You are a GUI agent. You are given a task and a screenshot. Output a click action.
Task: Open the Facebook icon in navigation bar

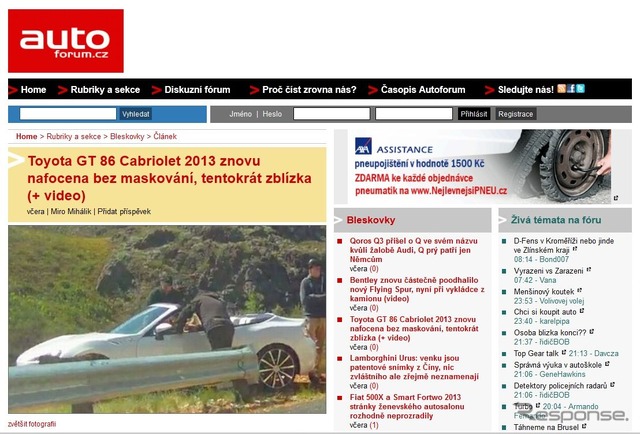pyautogui.click(x=571, y=89)
